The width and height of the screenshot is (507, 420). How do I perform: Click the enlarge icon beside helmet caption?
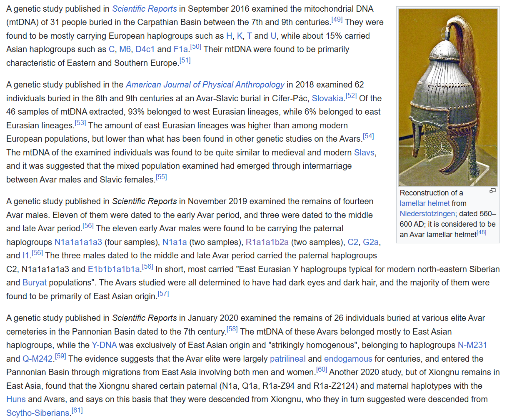pos(492,191)
